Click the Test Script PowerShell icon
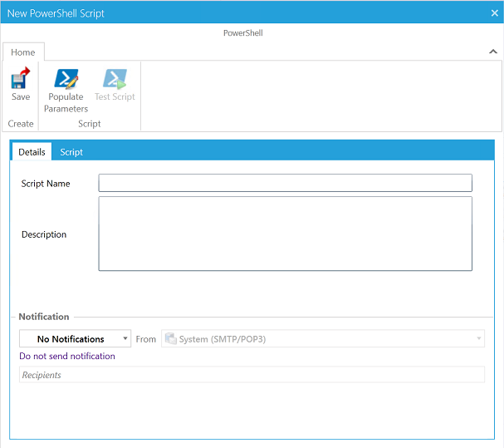Viewport: 504px width, 448px height. [x=115, y=78]
